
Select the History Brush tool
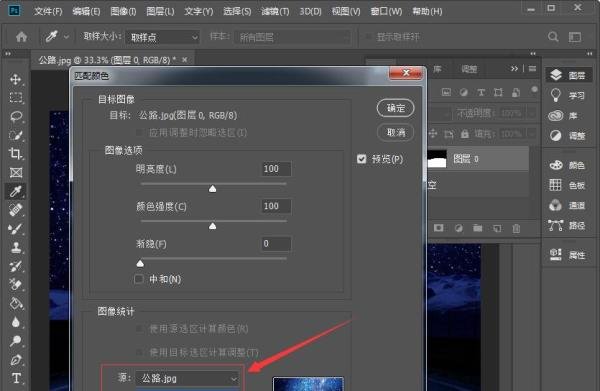[x=16, y=266]
